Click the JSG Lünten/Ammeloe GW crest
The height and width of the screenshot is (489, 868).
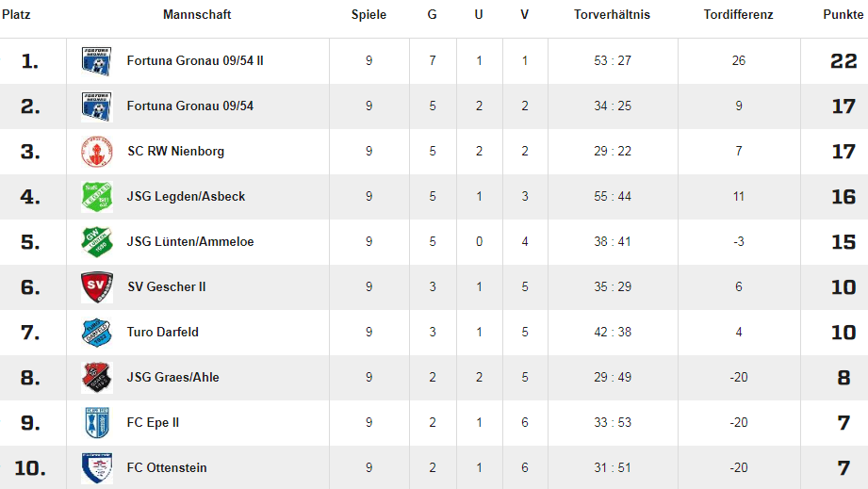[x=97, y=242]
